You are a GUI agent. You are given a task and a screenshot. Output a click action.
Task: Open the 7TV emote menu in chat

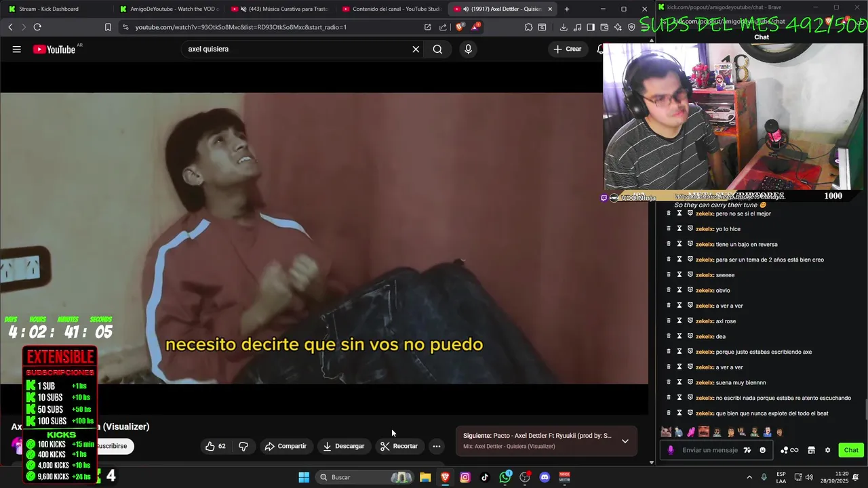747,450
